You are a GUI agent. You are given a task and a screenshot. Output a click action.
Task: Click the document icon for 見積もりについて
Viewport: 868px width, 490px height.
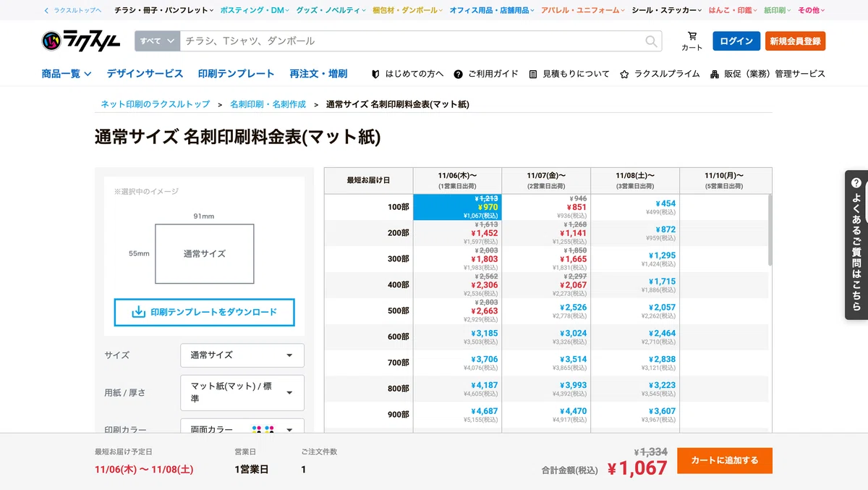pos(533,74)
